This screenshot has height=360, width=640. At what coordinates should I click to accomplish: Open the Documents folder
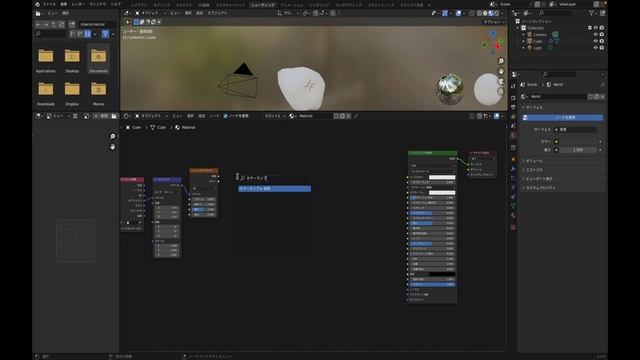[x=98, y=60]
